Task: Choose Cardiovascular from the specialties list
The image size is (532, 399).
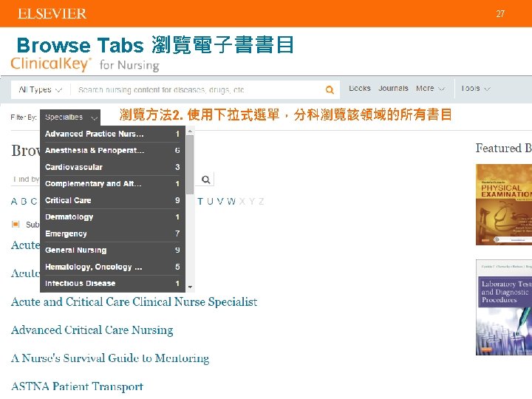Action: click(112, 167)
